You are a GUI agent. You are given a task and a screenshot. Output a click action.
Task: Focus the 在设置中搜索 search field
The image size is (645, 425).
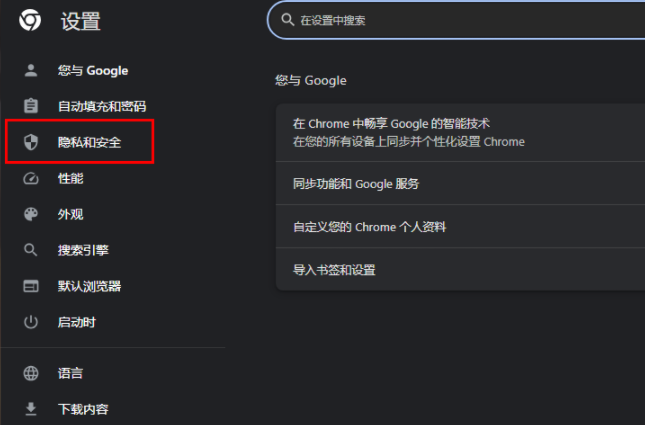point(456,20)
